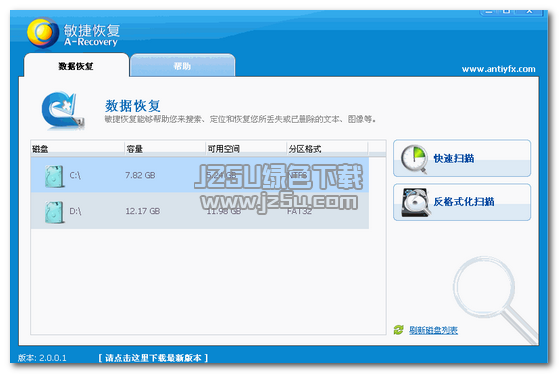Select the D:\ drive label

[x=75, y=211]
